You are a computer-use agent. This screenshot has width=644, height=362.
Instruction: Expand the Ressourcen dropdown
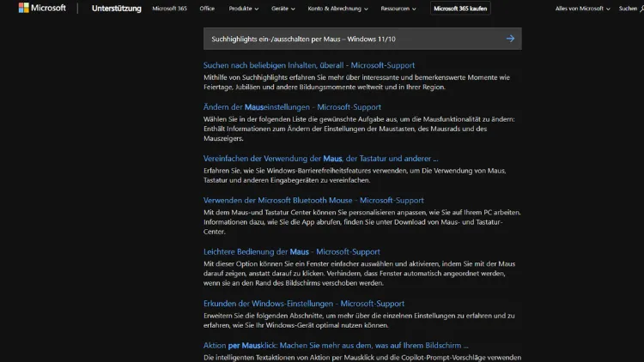(398, 9)
